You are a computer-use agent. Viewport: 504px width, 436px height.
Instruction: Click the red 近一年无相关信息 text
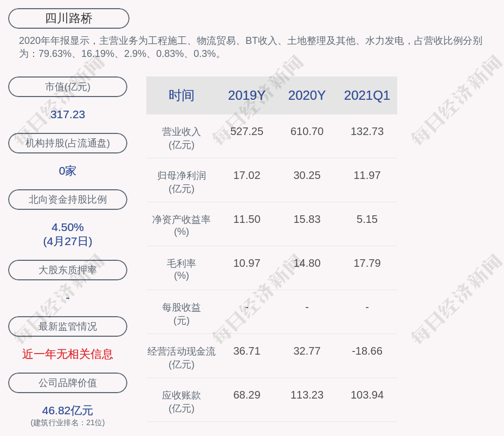(68, 354)
